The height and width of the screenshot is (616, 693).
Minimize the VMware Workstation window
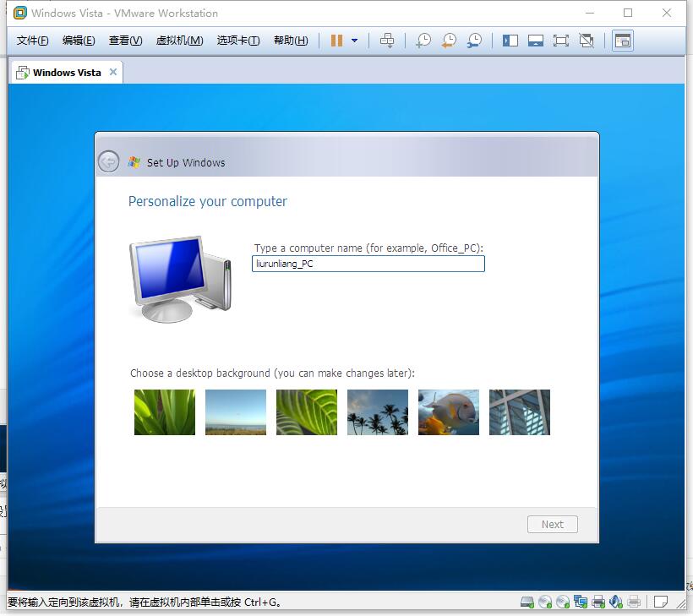[590, 13]
